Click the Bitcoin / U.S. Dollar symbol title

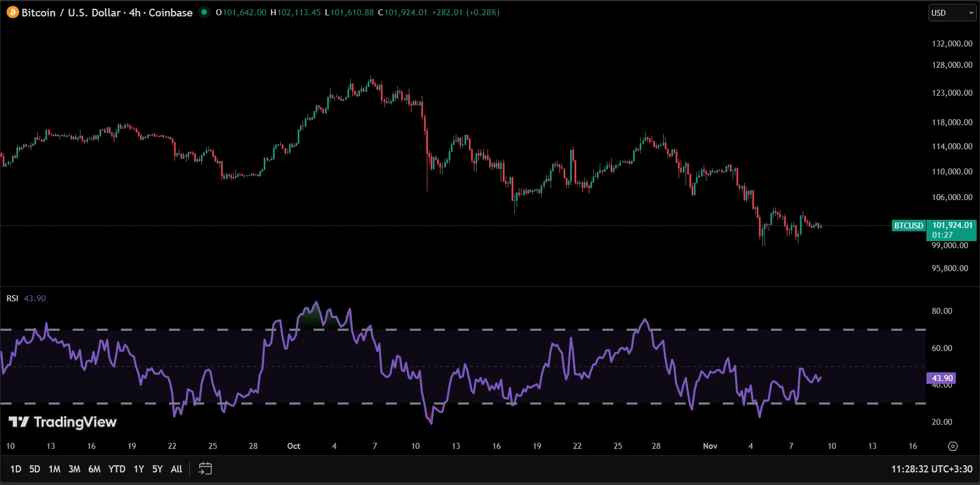tap(107, 12)
